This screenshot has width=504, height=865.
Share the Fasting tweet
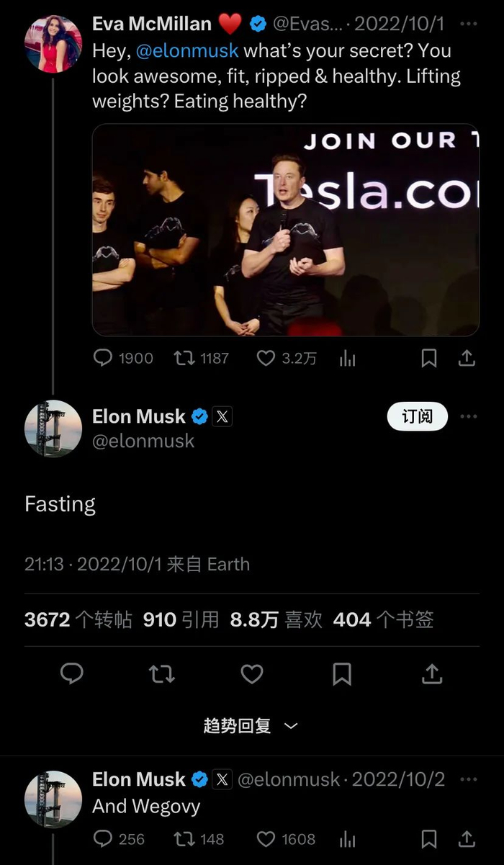431,673
